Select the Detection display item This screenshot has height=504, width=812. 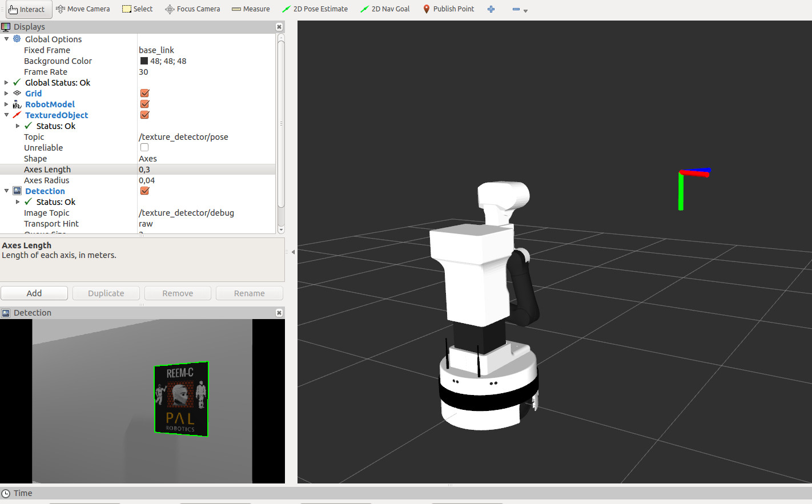45,191
